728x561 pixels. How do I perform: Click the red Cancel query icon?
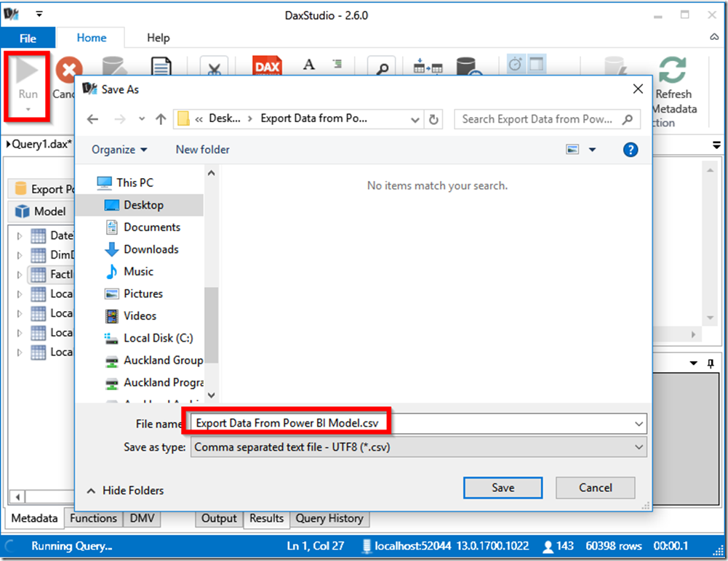[x=68, y=70]
